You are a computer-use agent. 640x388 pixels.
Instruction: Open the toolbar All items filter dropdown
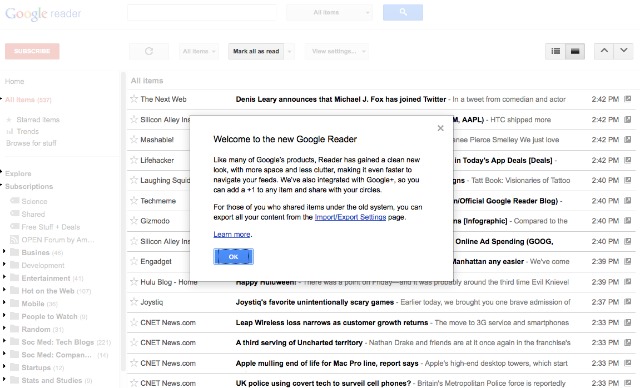click(x=199, y=51)
